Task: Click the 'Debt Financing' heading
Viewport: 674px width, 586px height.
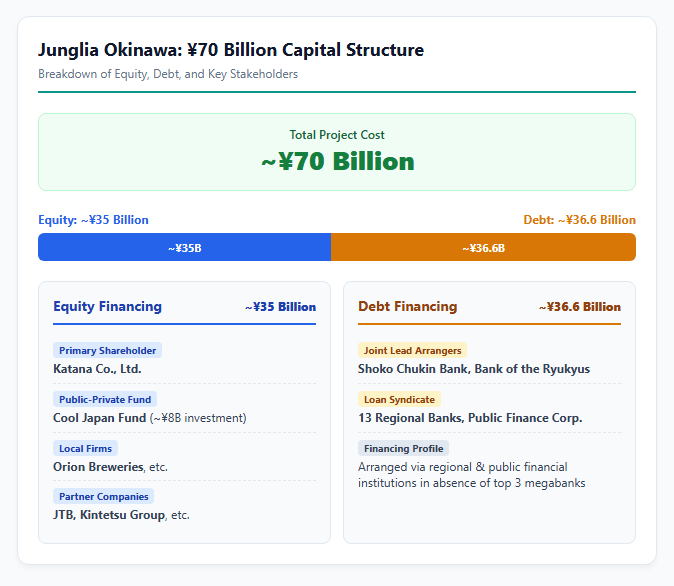Action: (407, 306)
